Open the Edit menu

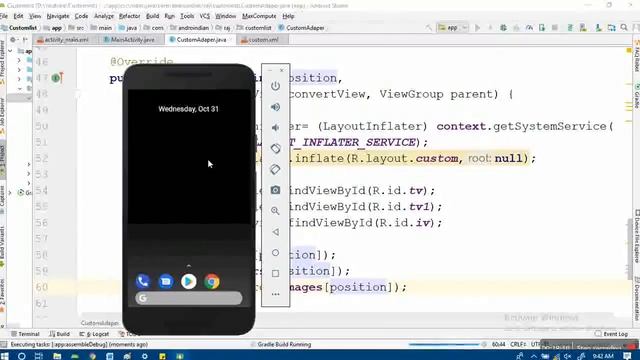pos(18,16)
